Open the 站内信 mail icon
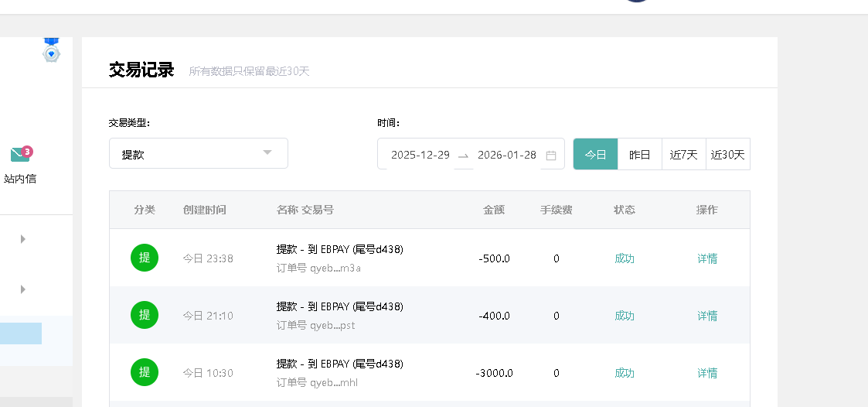Image resolution: width=868 pixels, height=407 pixels. point(19,156)
